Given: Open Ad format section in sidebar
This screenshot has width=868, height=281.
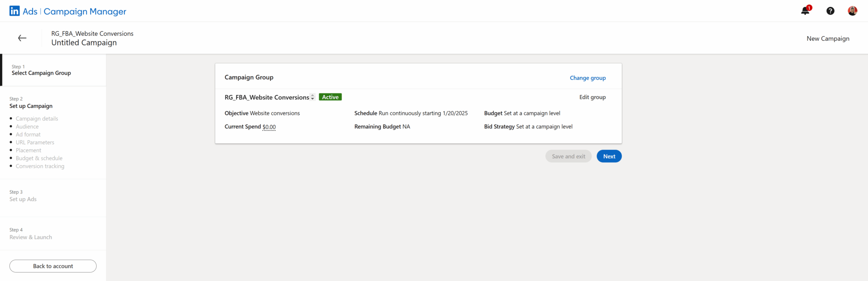Looking at the screenshot, I should [x=28, y=135].
